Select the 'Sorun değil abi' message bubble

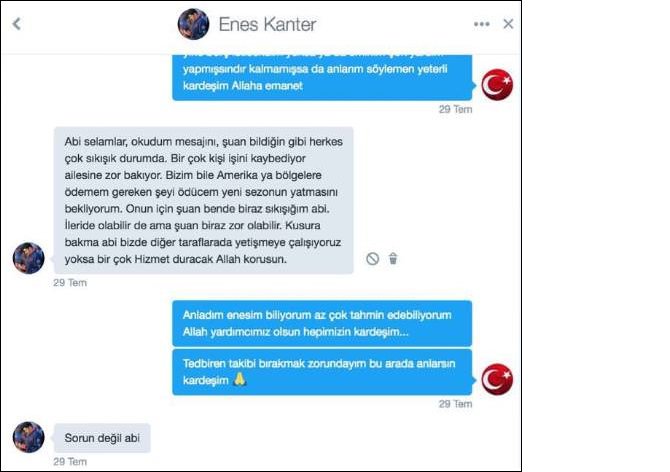102,438
